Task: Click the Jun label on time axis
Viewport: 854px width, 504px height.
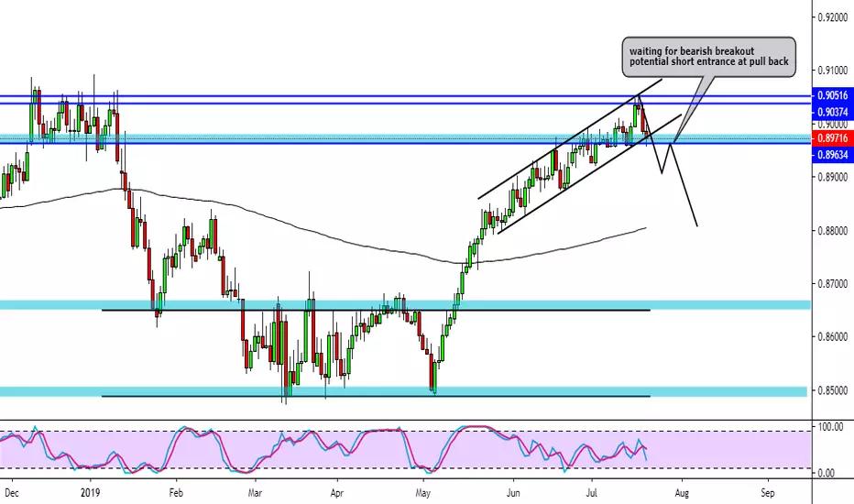Action: [513, 493]
